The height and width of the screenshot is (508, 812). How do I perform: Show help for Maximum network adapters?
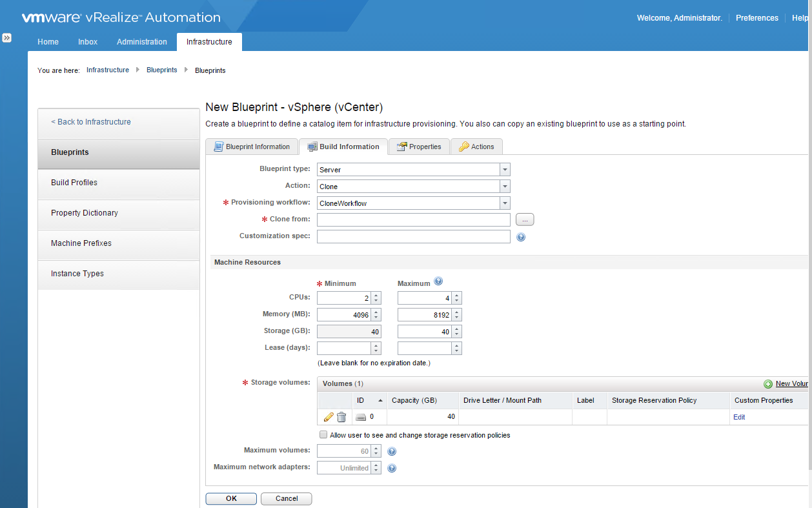(391, 468)
